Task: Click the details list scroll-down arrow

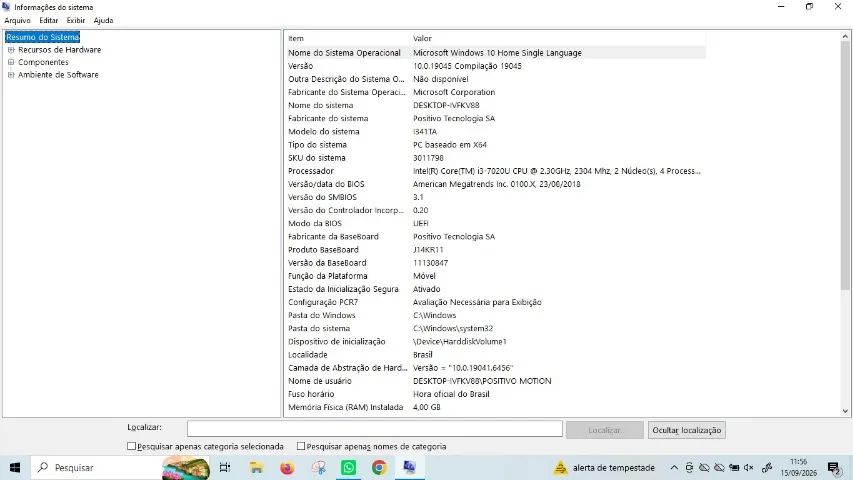Action: coord(845,411)
